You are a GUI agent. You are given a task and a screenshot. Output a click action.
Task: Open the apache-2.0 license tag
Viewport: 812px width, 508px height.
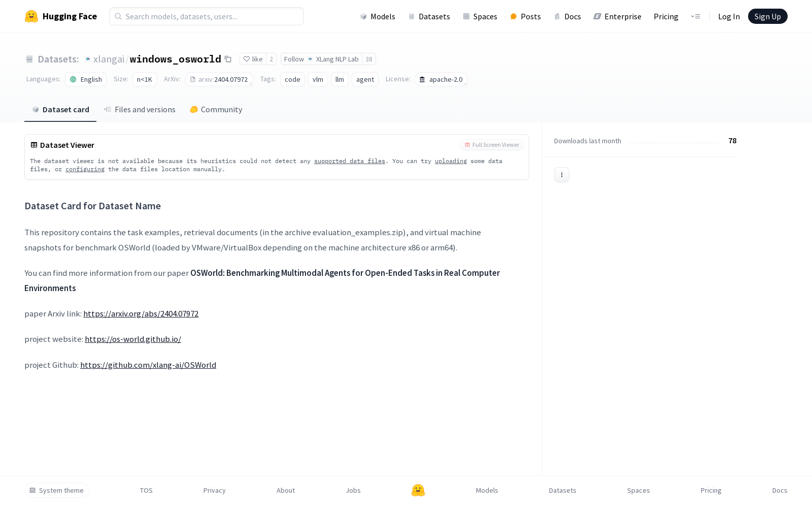pyautogui.click(x=441, y=79)
